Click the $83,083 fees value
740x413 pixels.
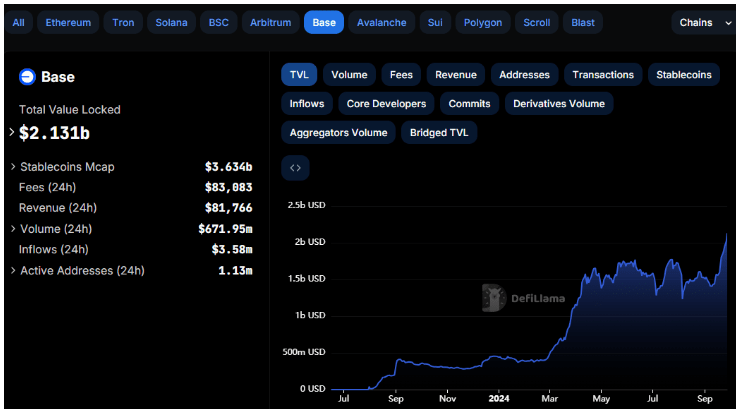pyautogui.click(x=228, y=187)
